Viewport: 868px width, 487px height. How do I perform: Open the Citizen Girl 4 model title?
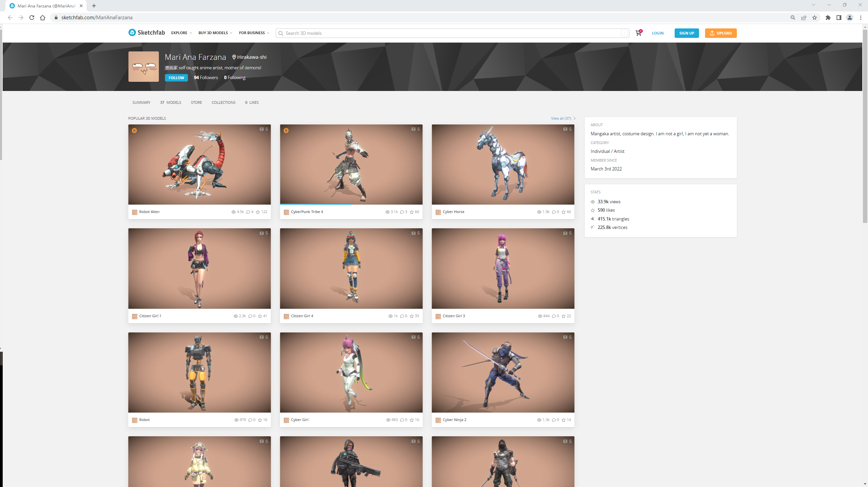pyautogui.click(x=302, y=316)
